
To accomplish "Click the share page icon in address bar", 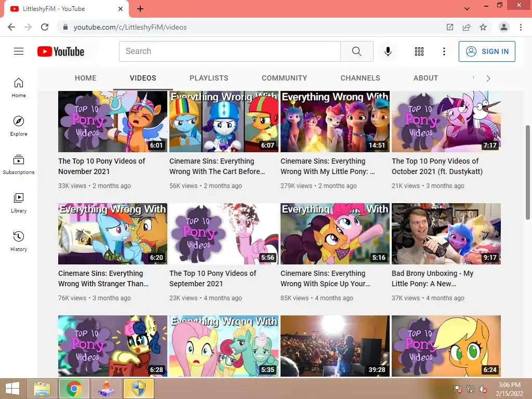I will [x=467, y=27].
